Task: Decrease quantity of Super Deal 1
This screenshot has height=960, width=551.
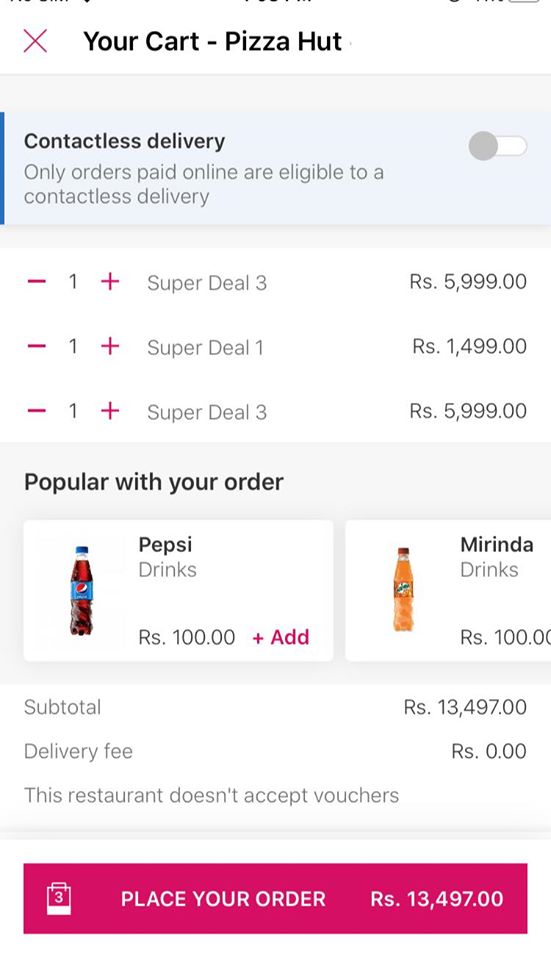Action: point(37,346)
